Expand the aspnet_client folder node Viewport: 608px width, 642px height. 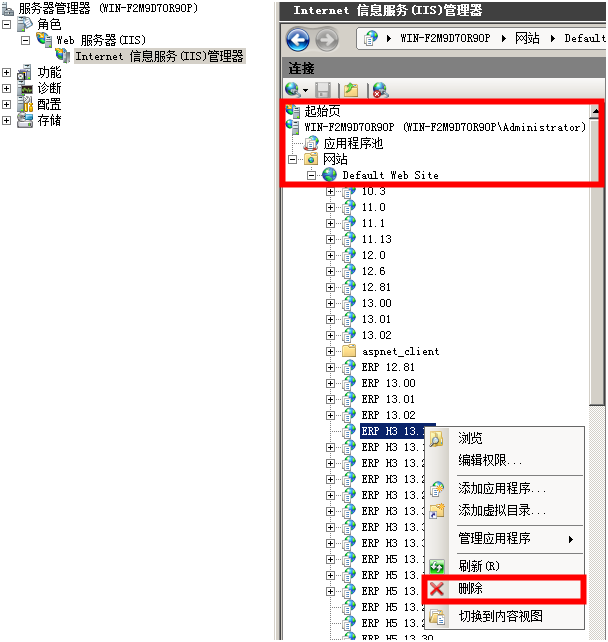pyautogui.click(x=330, y=351)
